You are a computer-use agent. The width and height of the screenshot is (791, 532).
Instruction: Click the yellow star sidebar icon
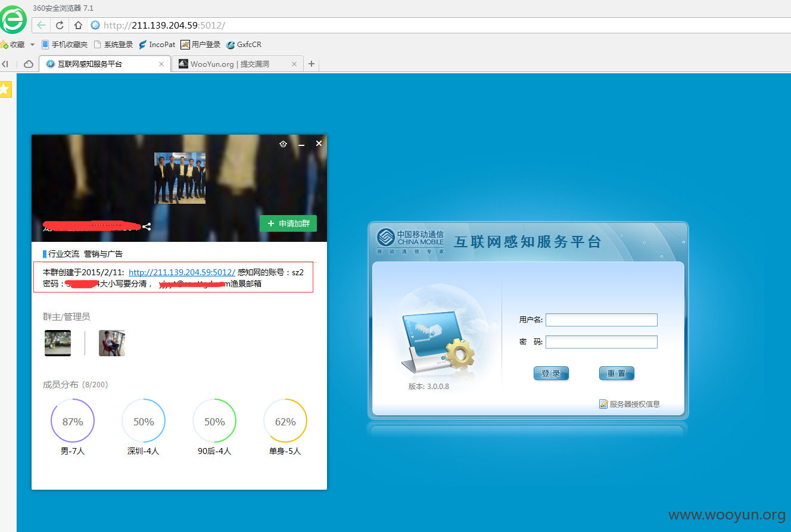[x=5, y=89]
